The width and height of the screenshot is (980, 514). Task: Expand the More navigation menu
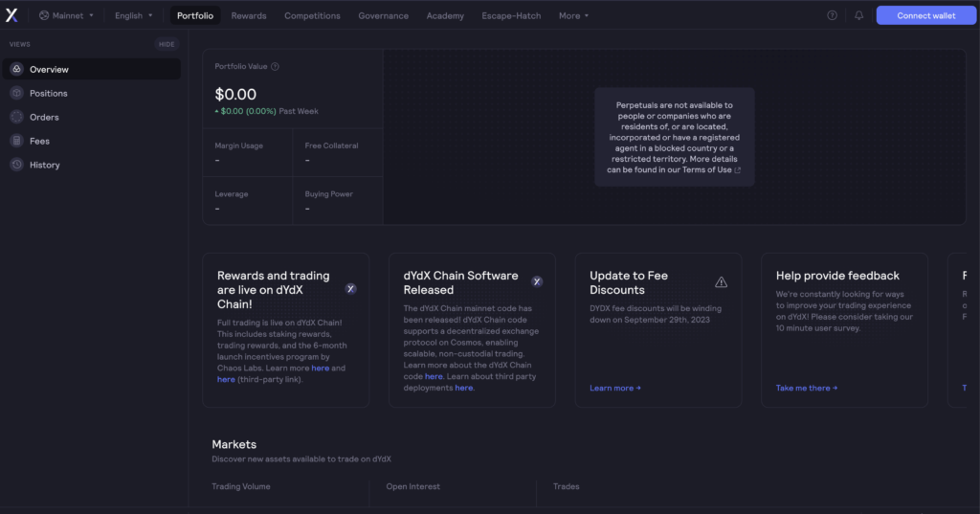click(x=573, y=15)
